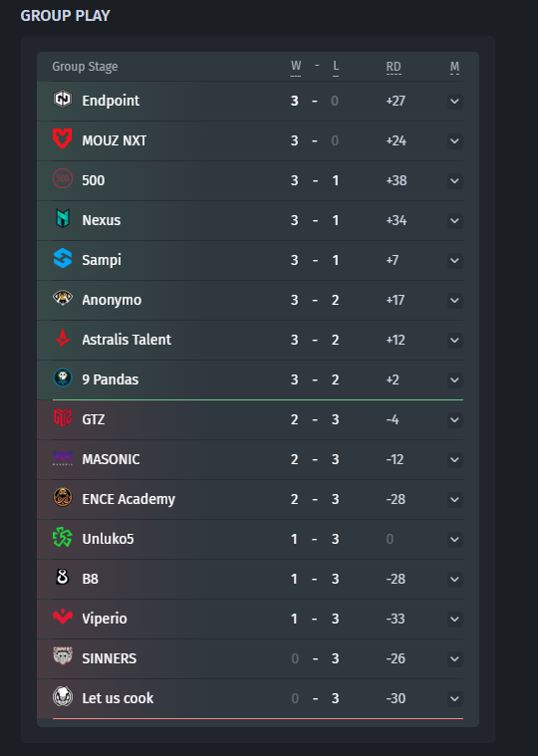Click the W column header abbreviation
Image resolution: width=538 pixels, height=756 pixels.
coord(296,66)
